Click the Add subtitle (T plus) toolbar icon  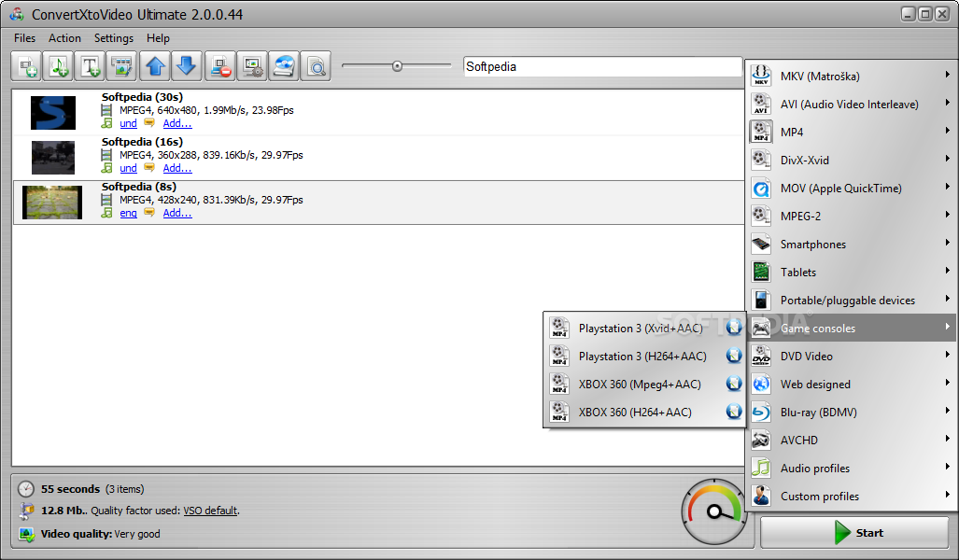(x=91, y=66)
